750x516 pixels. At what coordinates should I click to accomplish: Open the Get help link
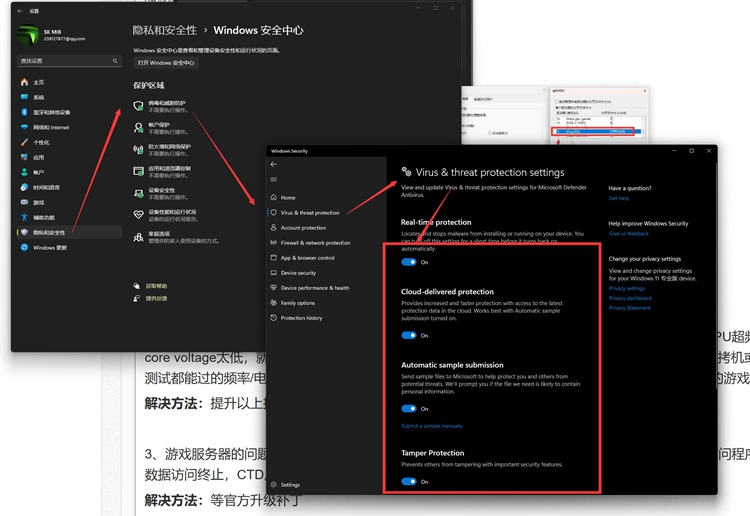pos(619,198)
